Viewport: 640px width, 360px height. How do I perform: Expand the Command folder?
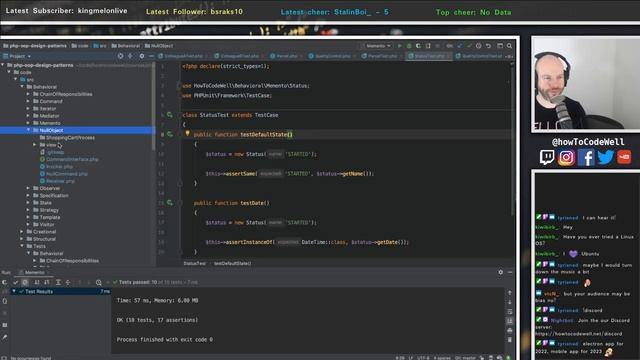tap(29, 101)
